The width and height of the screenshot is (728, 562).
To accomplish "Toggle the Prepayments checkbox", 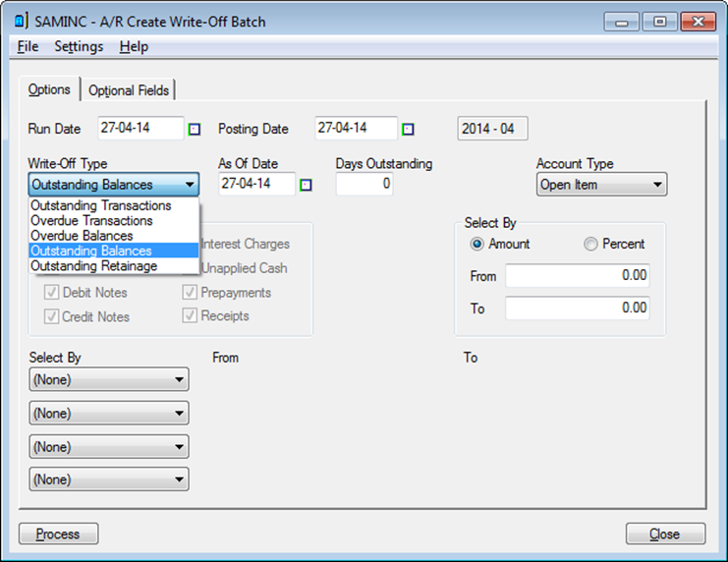I will 190,292.
